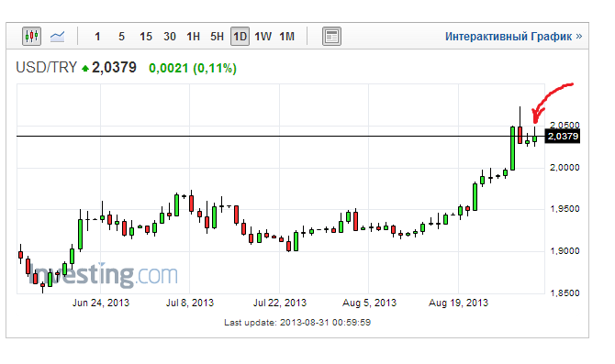Click the green up arrow beside USD/TRY
Viewport: 615px width, 364px height.
click(x=85, y=69)
